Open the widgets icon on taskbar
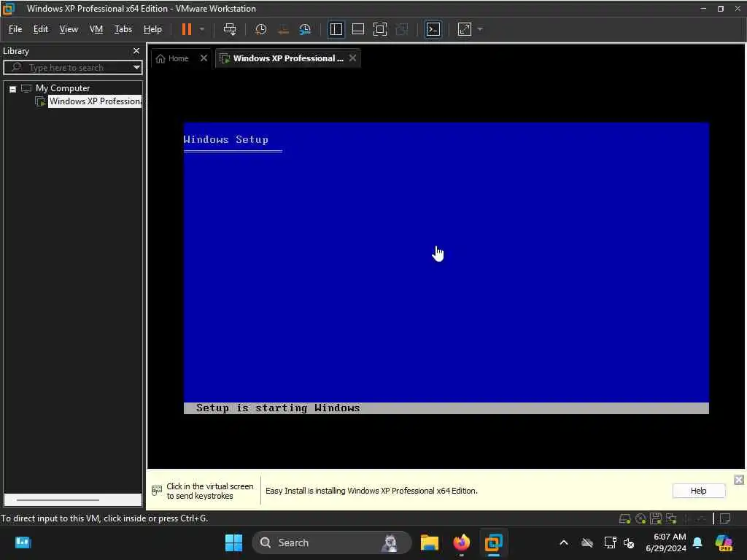The height and width of the screenshot is (560, 747). (x=23, y=542)
